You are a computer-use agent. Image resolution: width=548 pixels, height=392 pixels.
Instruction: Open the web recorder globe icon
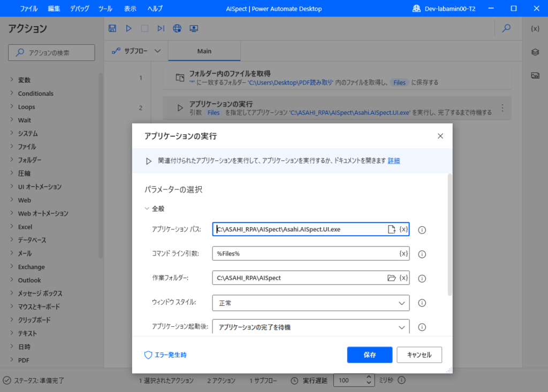(177, 28)
